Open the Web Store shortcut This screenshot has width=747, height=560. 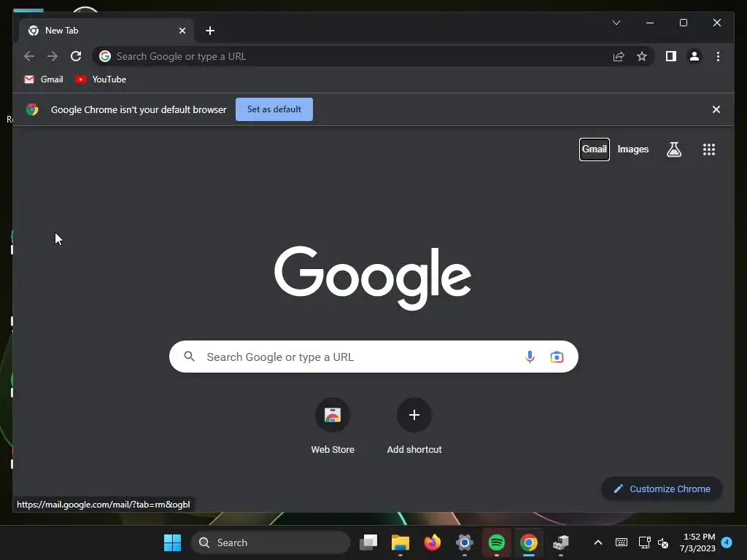click(x=333, y=426)
